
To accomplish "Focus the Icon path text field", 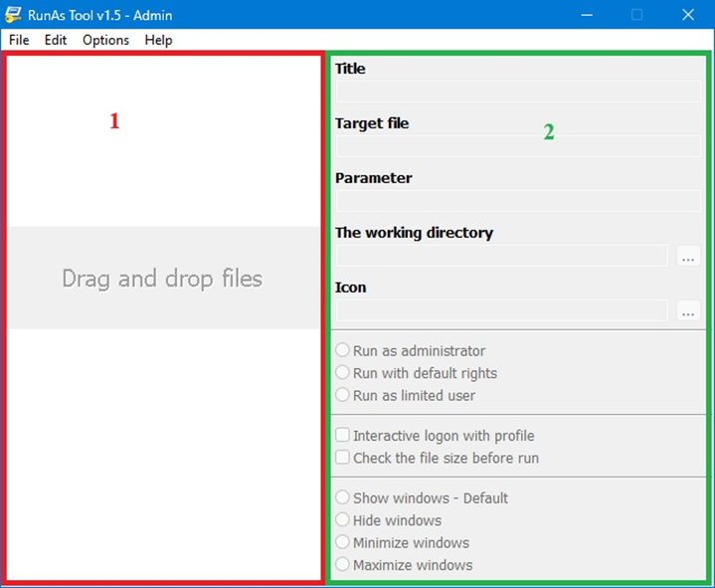I will (x=501, y=310).
